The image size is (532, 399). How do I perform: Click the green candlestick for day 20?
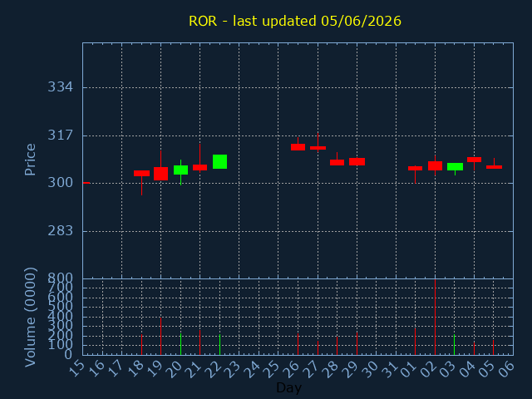[x=181, y=170]
